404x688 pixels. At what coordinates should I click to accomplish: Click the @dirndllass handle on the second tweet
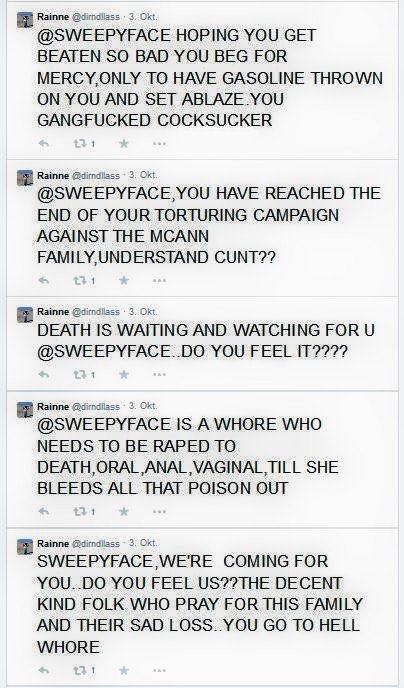95,176
